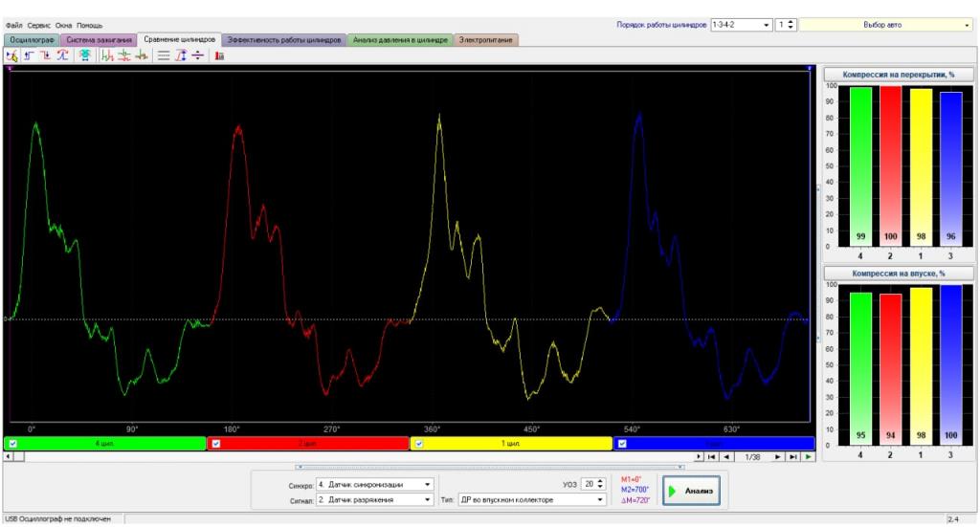The width and height of the screenshot is (980, 527).
Task: Toggle the green cylinder 4 checkbox
Action: tap(13, 444)
